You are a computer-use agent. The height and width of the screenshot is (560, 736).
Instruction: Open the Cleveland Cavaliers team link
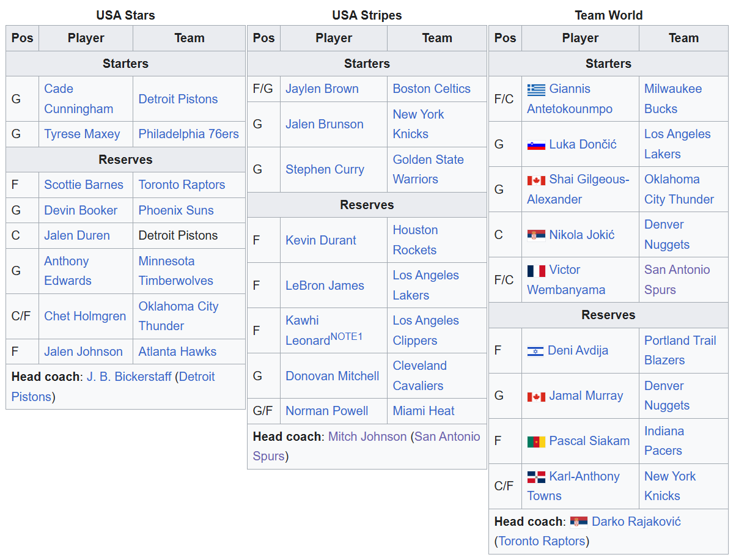pyautogui.click(x=420, y=376)
